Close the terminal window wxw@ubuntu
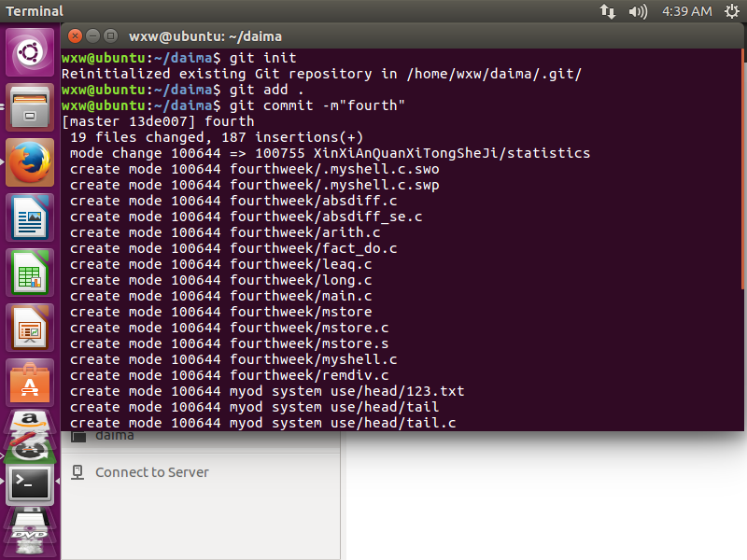Viewport: 747px width, 560px height. click(x=75, y=36)
